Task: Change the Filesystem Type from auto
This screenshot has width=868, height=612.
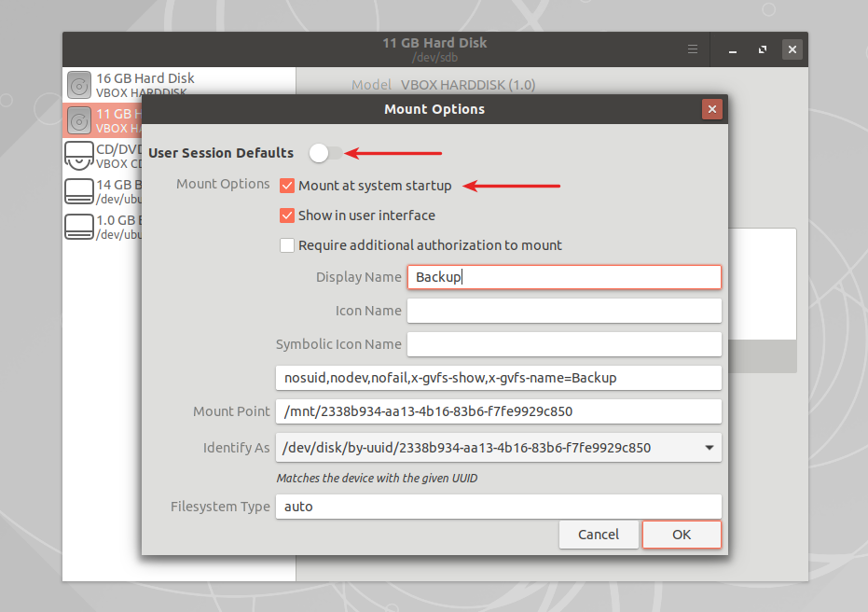Action: [x=498, y=507]
